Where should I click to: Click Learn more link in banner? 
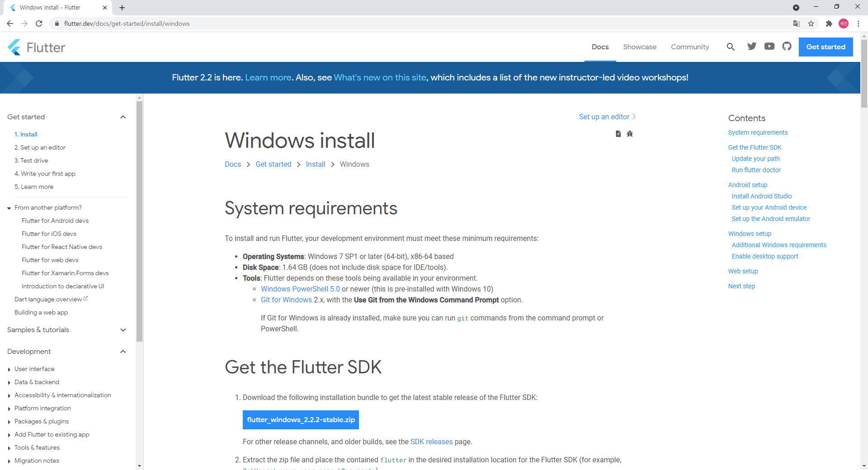(x=268, y=77)
